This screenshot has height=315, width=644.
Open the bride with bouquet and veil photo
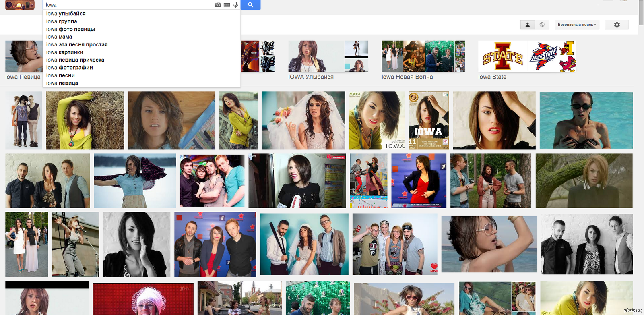coord(303,120)
